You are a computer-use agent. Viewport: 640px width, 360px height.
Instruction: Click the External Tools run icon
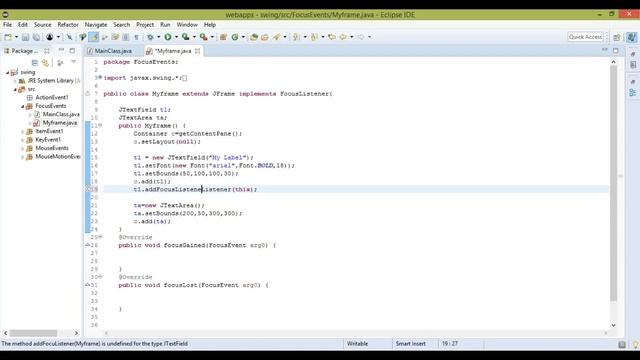[203, 37]
